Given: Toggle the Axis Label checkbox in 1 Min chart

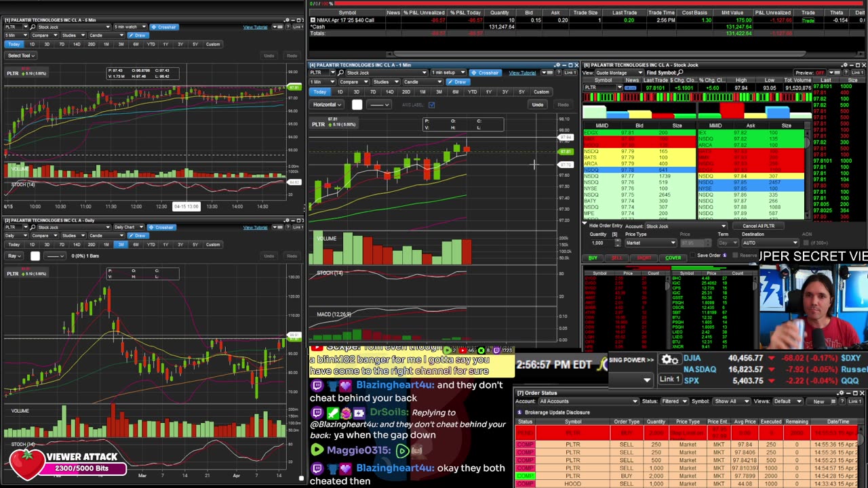Looking at the screenshot, I should point(432,105).
